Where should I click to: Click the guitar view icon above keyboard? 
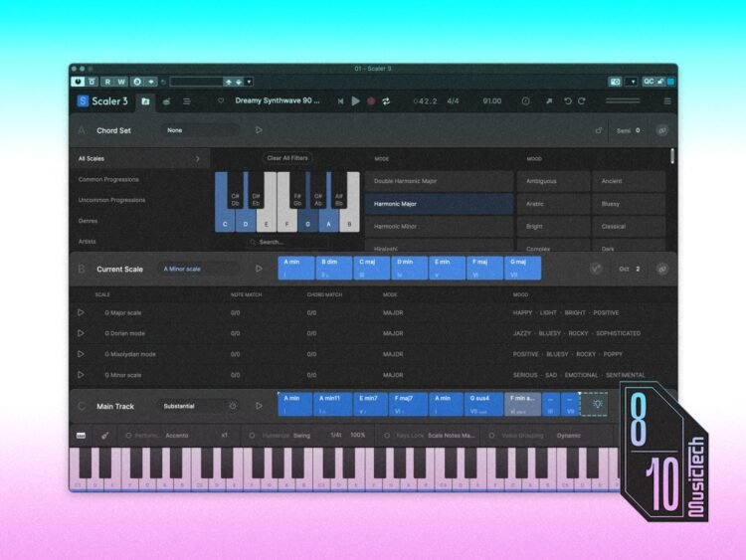pos(103,435)
